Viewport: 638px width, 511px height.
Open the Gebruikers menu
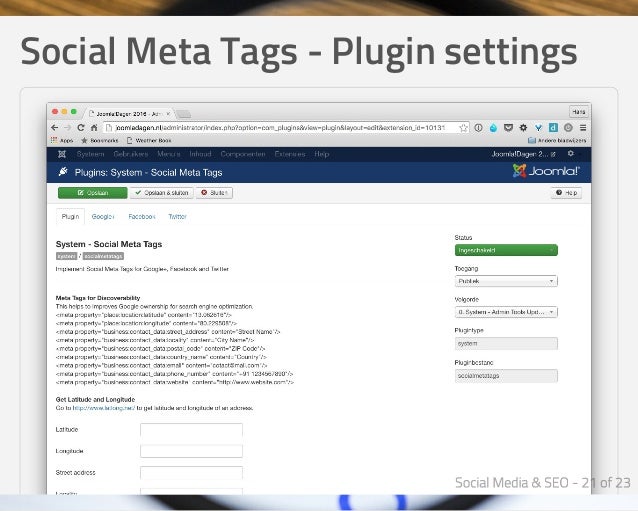(131, 154)
